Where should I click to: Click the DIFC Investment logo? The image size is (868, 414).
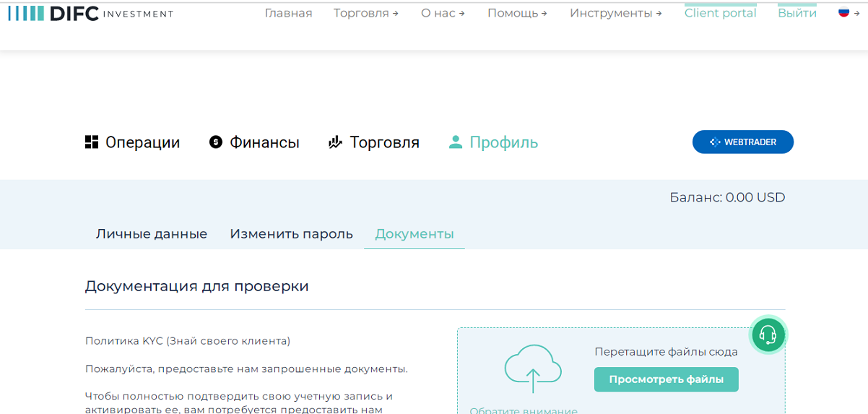[x=91, y=13]
